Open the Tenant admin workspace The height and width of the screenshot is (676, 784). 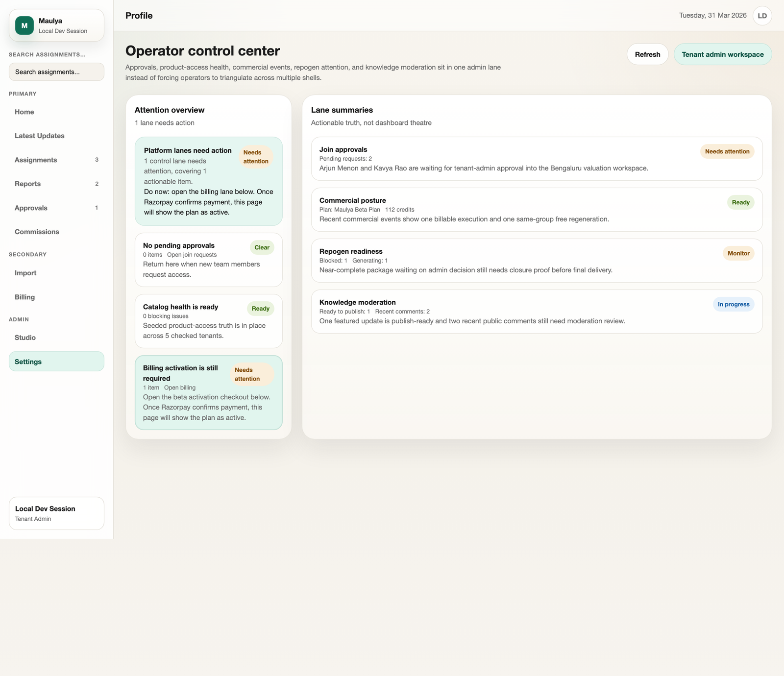(x=722, y=54)
